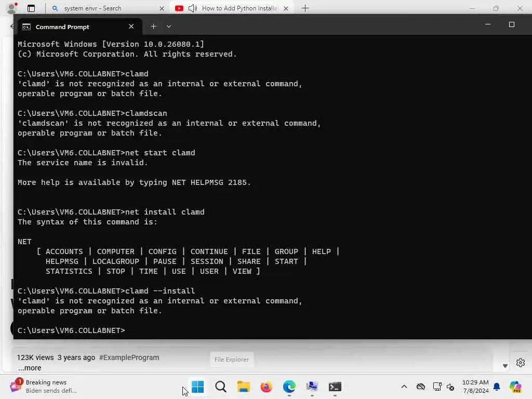Open the Terminal taskbar icon
The width and height of the screenshot is (532, 399).
(x=335, y=387)
